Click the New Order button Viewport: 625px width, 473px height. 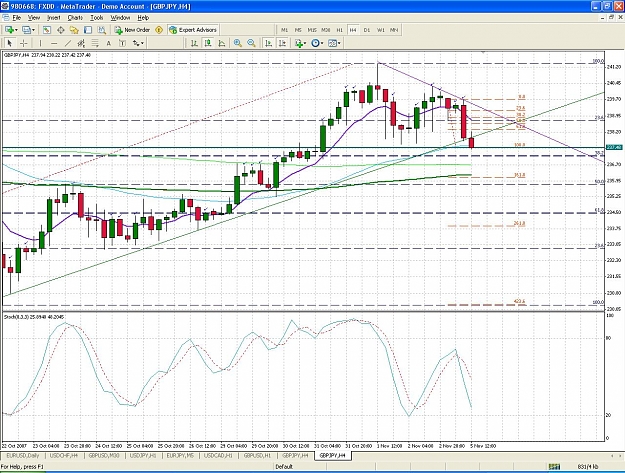[x=132, y=30]
